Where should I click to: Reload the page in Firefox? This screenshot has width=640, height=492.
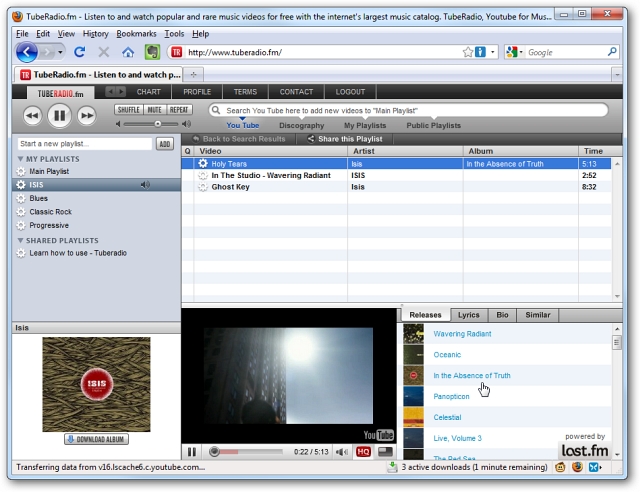pyautogui.click(x=80, y=52)
